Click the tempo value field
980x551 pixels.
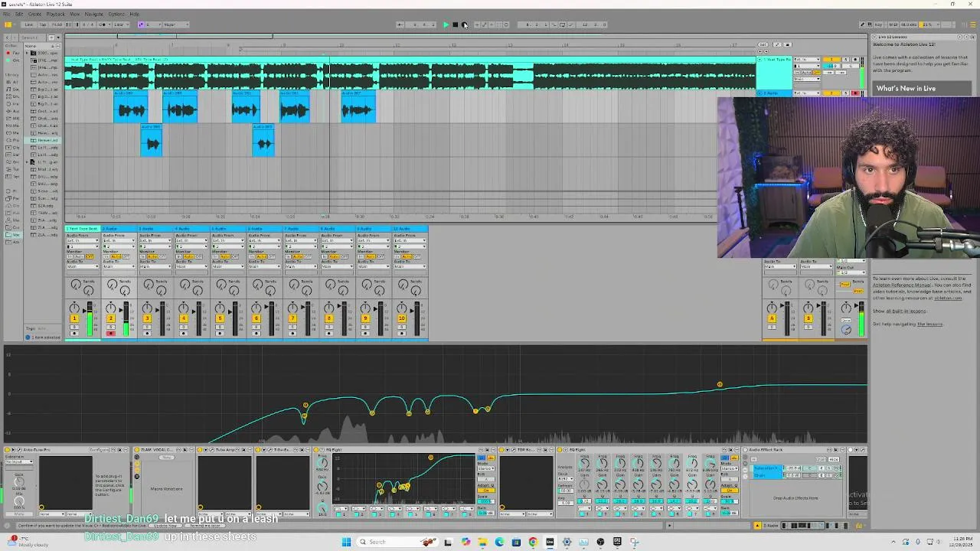click(57, 24)
